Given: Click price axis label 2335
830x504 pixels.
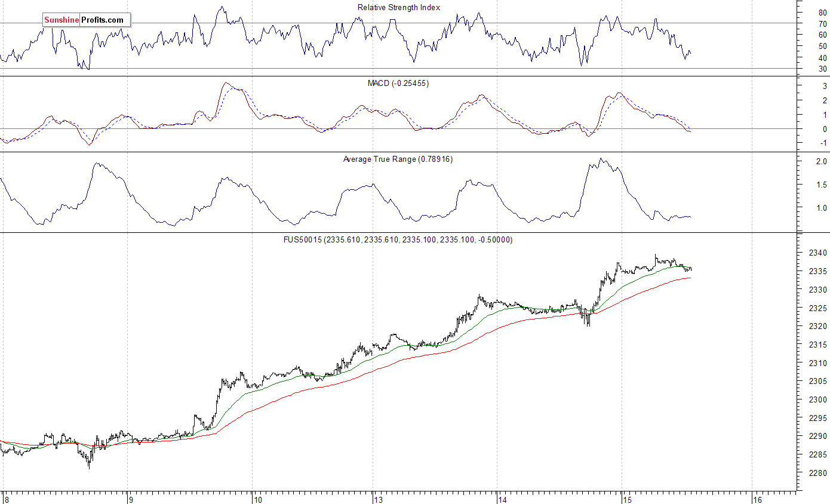Looking at the screenshot, I should pyautogui.click(x=818, y=272).
